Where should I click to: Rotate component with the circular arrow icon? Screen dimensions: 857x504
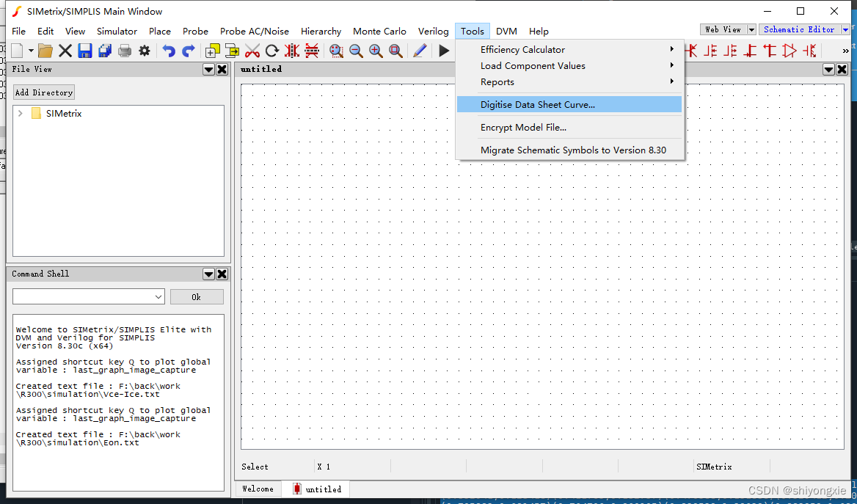271,51
